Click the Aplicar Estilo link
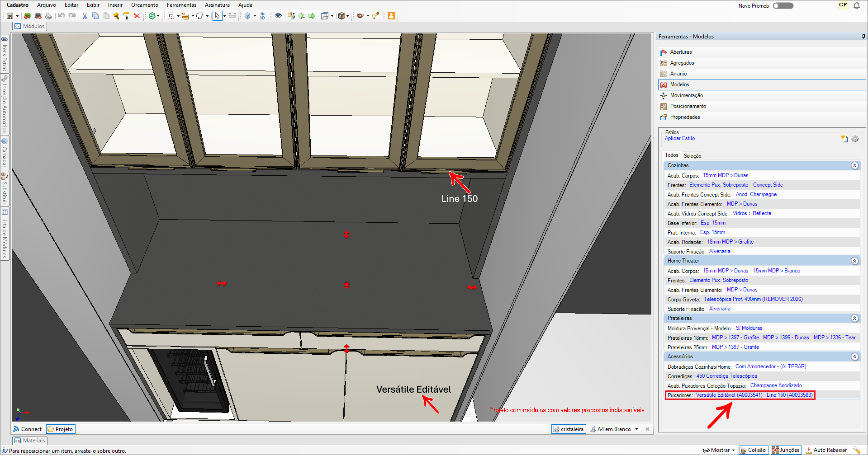The width and height of the screenshot is (868, 455). pyautogui.click(x=679, y=139)
